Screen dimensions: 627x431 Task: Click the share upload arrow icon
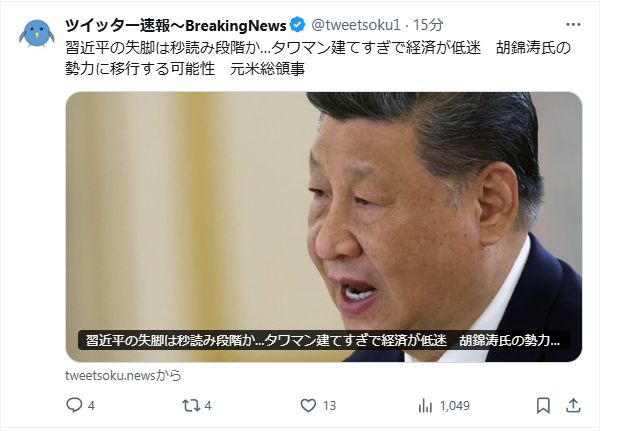pyautogui.click(x=573, y=405)
